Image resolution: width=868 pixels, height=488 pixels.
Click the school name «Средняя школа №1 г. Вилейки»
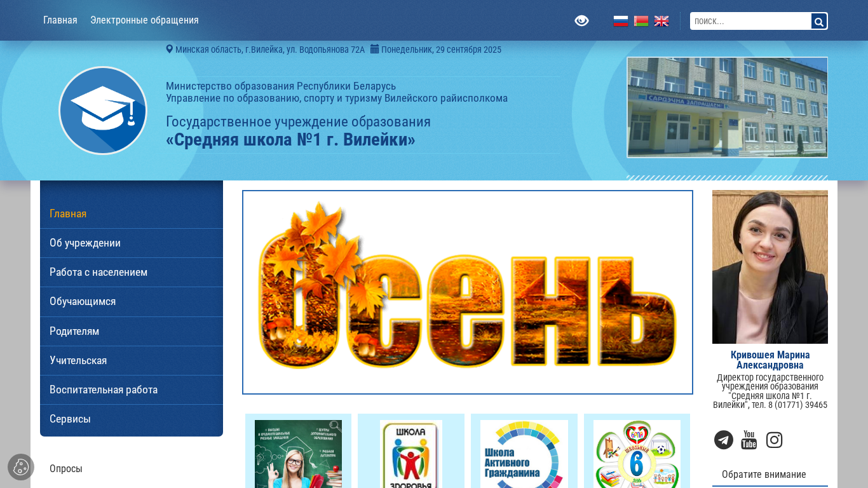pyautogui.click(x=291, y=139)
